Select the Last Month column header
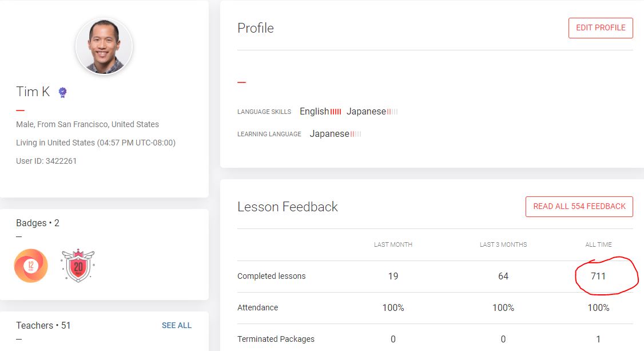 (x=393, y=244)
